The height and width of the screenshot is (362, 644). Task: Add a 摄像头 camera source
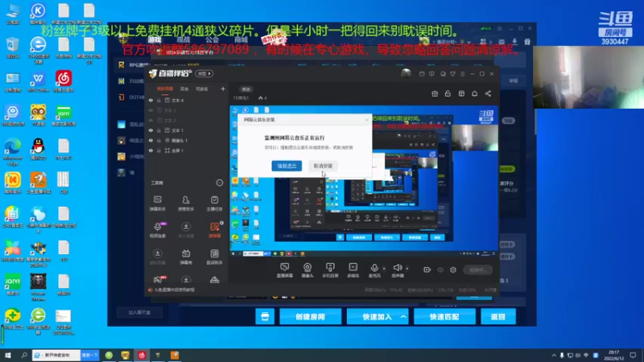[308, 270]
